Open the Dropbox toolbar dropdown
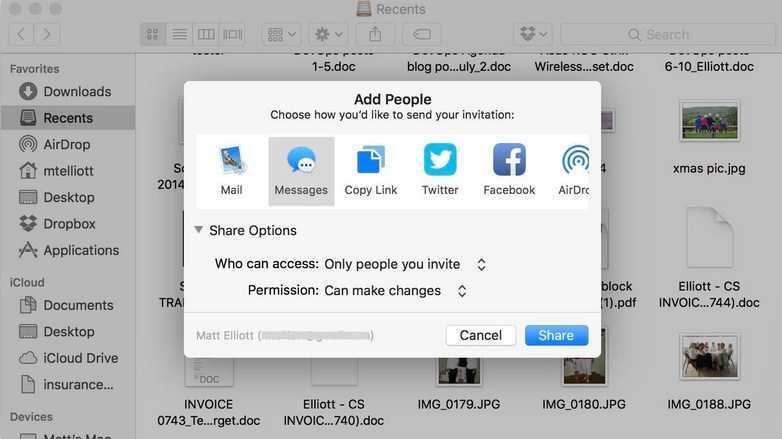 (x=533, y=34)
